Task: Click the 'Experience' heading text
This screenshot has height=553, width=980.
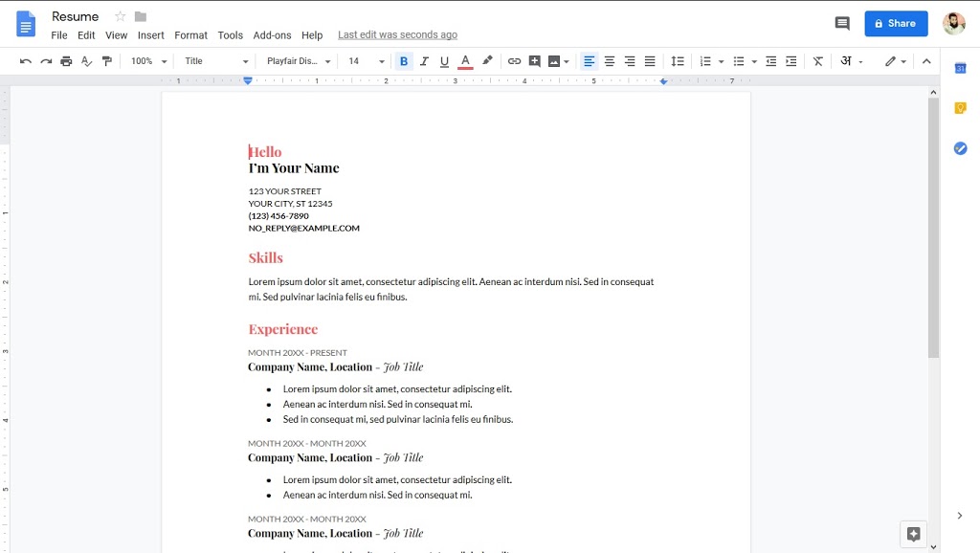Action: click(283, 329)
